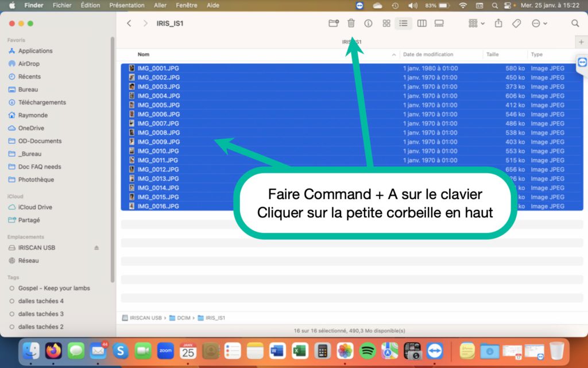Open Get Info with the toolbar icon
This screenshot has height=368, width=588.
point(368,24)
